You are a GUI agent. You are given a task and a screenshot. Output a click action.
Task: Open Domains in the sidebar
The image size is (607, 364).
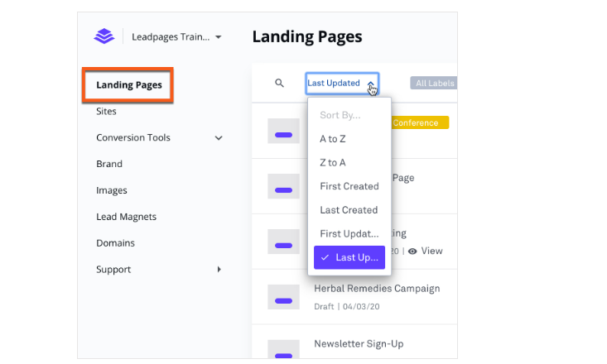click(x=115, y=243)
